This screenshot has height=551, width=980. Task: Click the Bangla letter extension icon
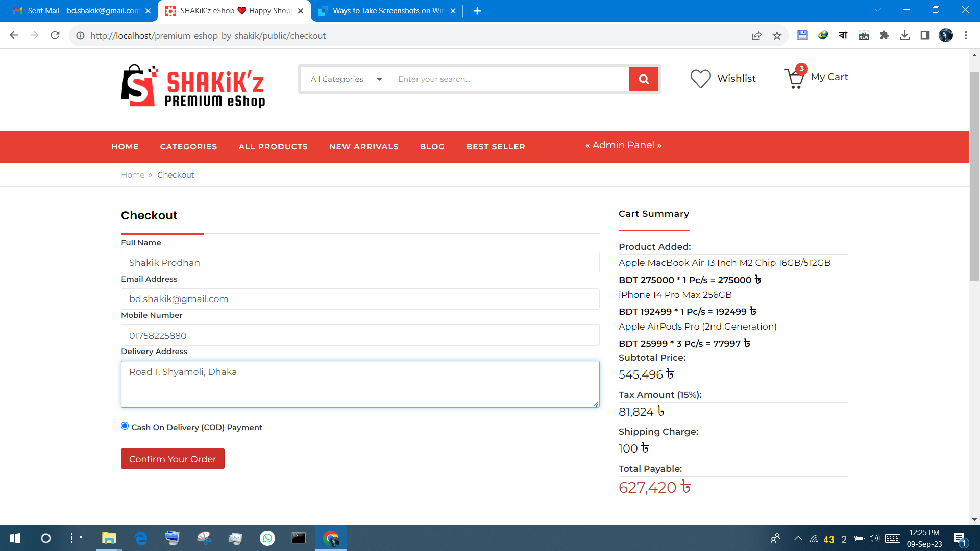pos(843,35)
